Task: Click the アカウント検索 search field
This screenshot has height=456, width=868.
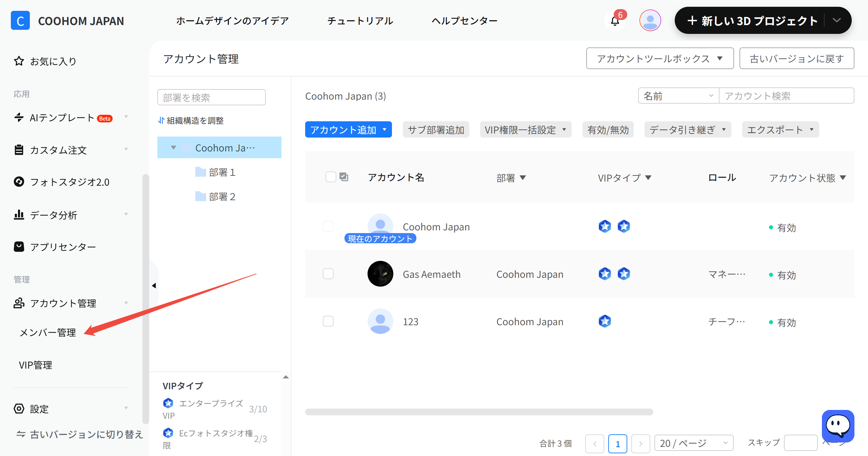Action: click(x=787, y=96)
